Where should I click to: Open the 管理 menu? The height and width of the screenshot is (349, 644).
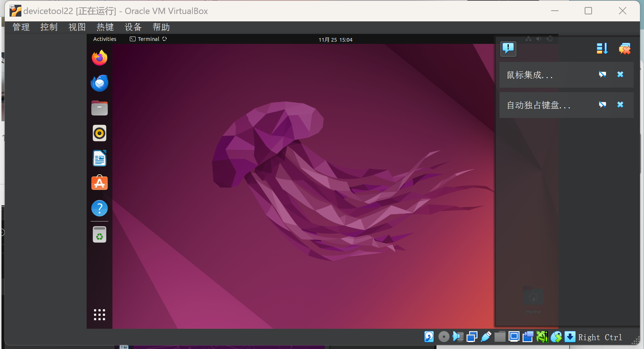coord(21,27)
